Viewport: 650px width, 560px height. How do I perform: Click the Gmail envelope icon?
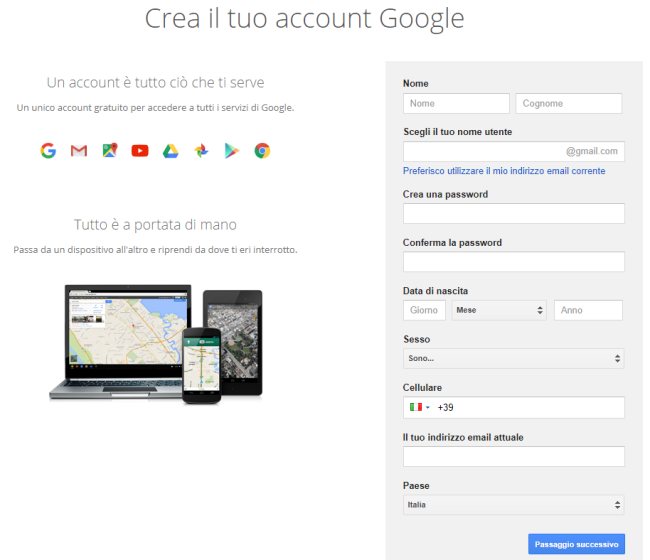[x=79, y=151]
